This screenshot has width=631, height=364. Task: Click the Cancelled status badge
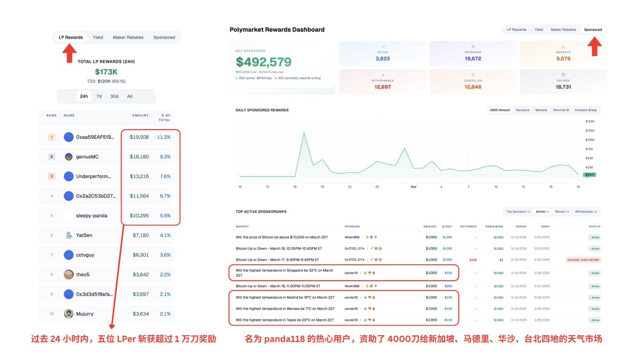[583, 259]
